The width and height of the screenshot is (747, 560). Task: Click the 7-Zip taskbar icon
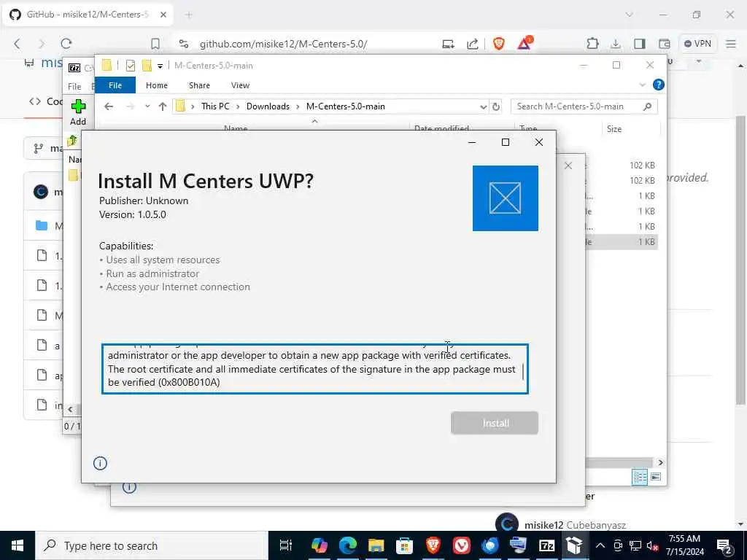[546, 545]
